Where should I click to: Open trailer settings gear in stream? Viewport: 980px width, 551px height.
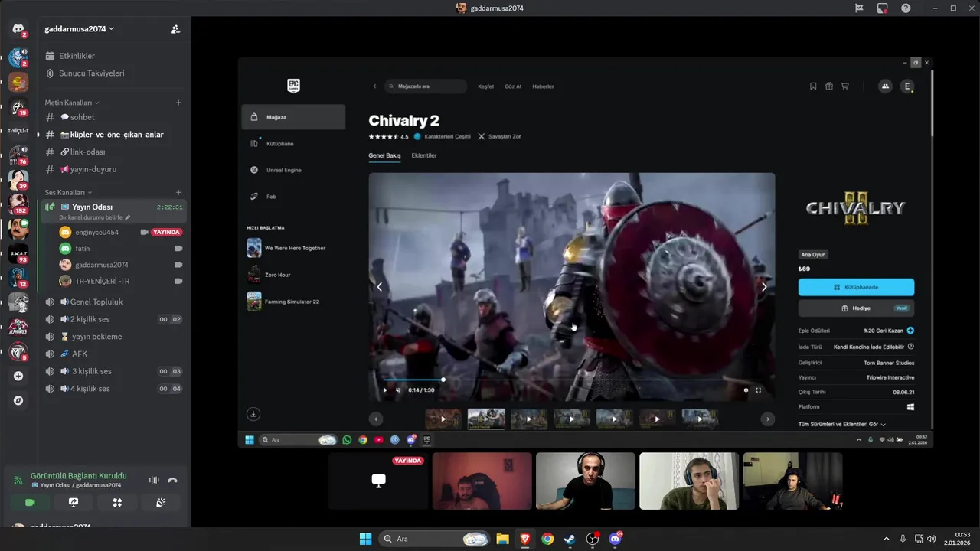click(x=746, y=390)
